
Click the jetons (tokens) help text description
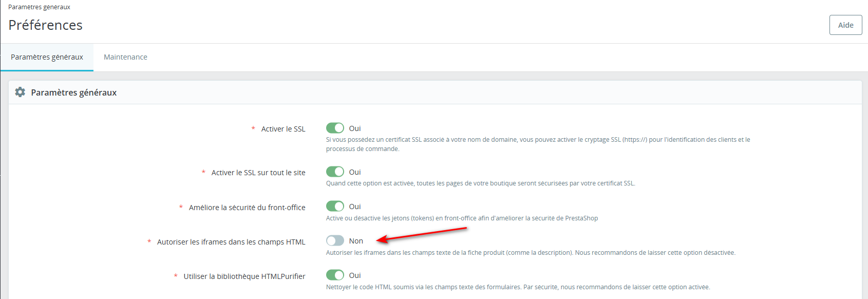tap(462, 218)
